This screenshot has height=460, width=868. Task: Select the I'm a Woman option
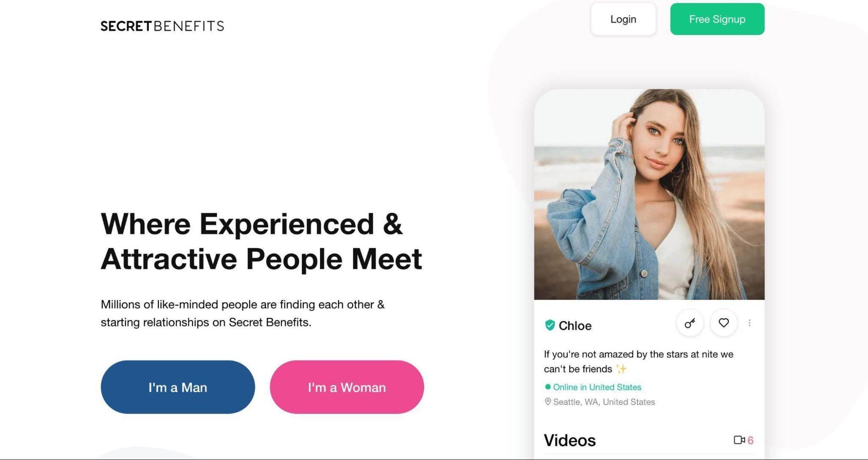(x=347, y=387)
